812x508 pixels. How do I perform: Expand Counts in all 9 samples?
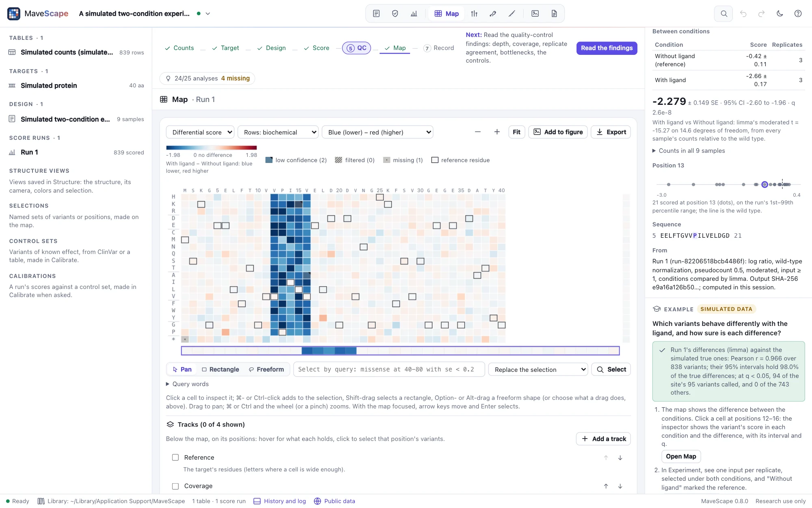point(689,151)
